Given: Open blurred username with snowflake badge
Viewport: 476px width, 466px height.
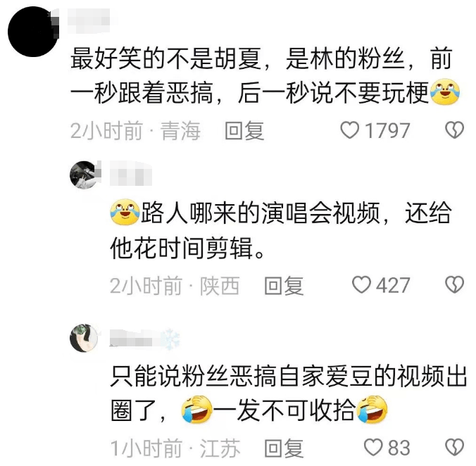Looking at the screenshot, I should 144,338.
